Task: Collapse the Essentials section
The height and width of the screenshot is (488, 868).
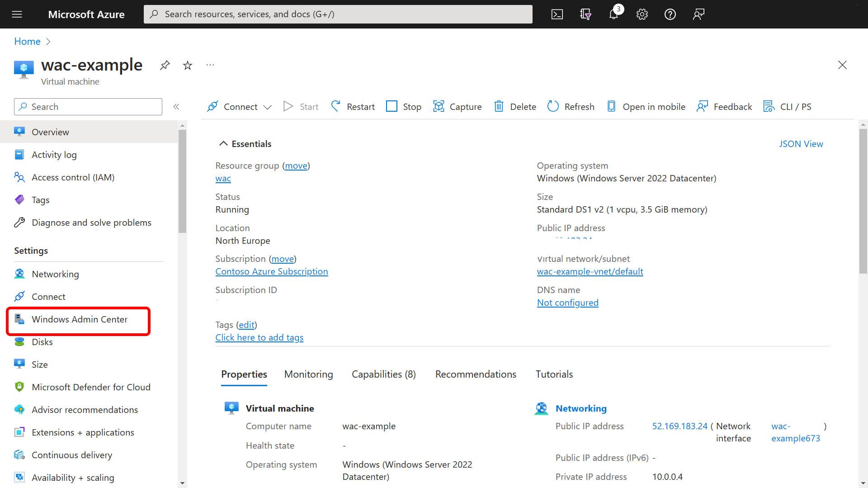Action: pos(223,143)
